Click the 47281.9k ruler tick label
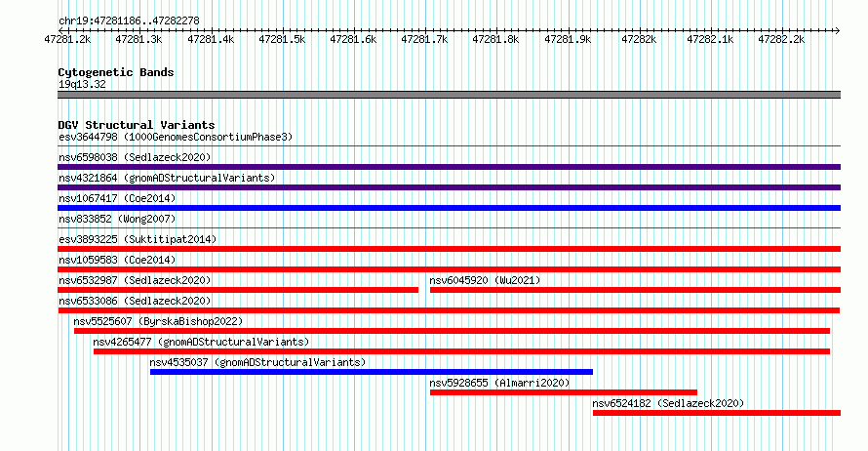The width and height of the screenshot is (868, 451). point(568,39)
